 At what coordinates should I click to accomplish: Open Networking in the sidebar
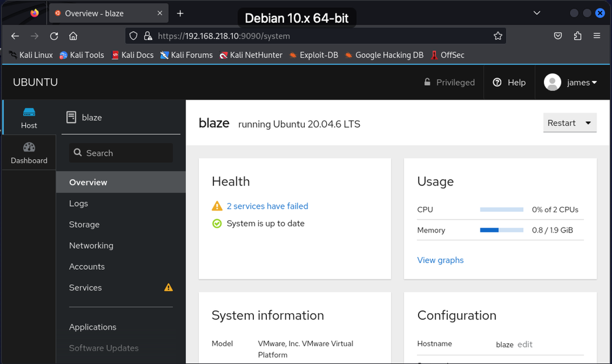[x=121, y=245]
